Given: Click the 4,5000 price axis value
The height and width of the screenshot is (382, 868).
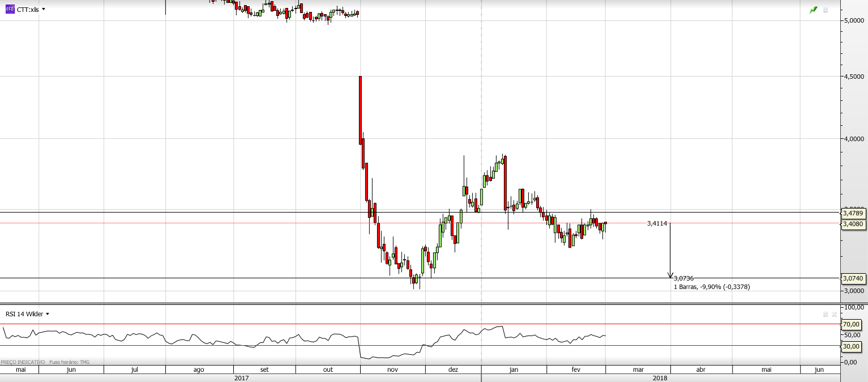Looking at the screenshot, I should pyautogui.click(x=854, y=76).
